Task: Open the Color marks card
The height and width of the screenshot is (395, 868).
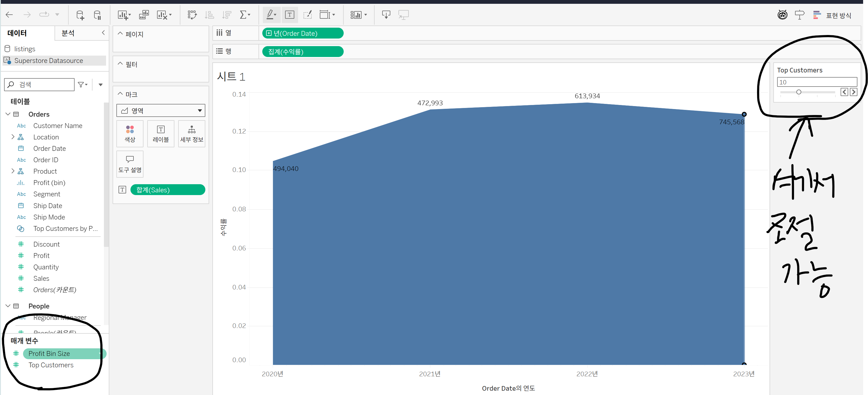Action: tap(130, 134)
